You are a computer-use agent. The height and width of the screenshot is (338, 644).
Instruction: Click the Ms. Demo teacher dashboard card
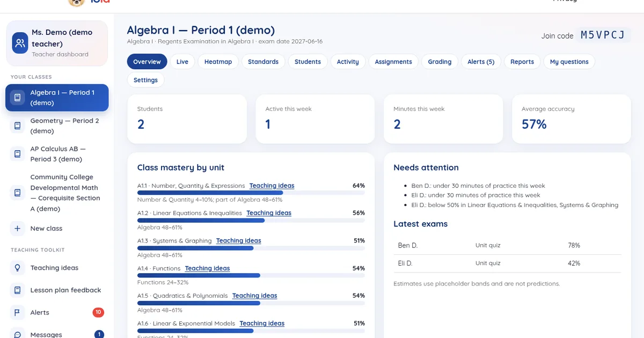click(57, 43)
